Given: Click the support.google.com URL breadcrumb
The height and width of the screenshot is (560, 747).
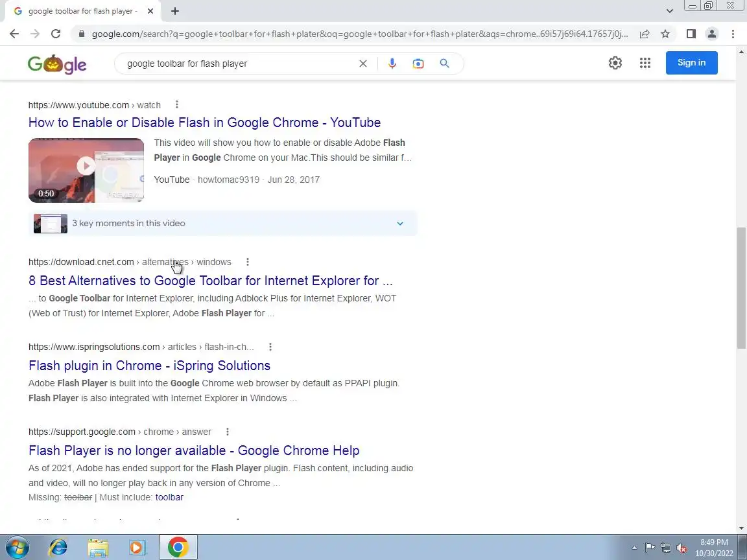Looking at the screenshot, I should tap(119, 432).
